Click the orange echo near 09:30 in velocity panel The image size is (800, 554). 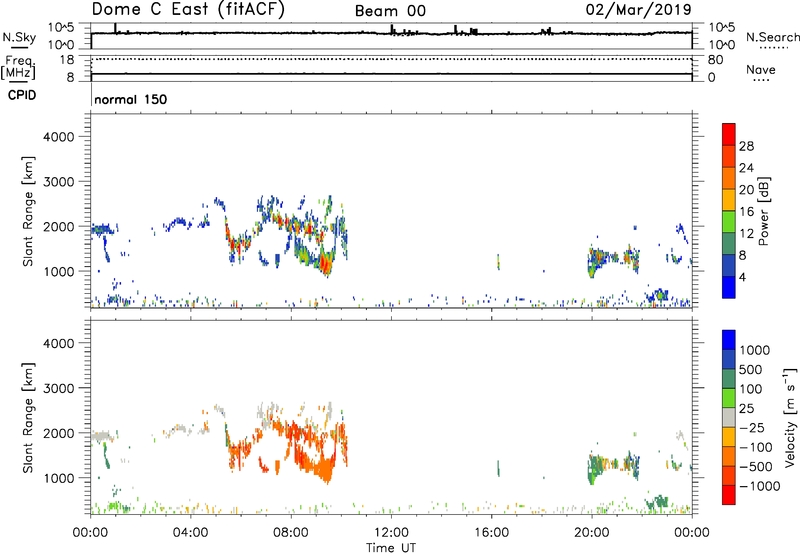(322, 467)
